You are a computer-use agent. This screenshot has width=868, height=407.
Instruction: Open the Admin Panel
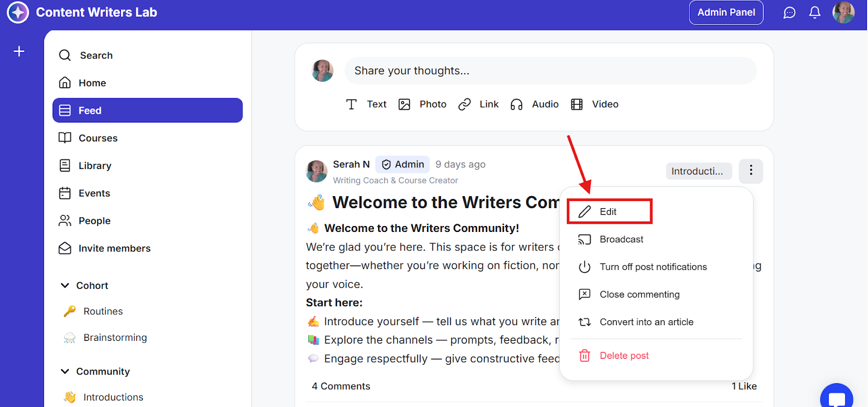click(726, 12)
